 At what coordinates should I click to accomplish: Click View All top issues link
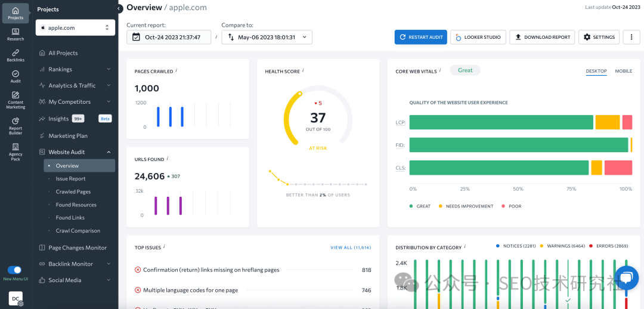click(x=351, y=248)
